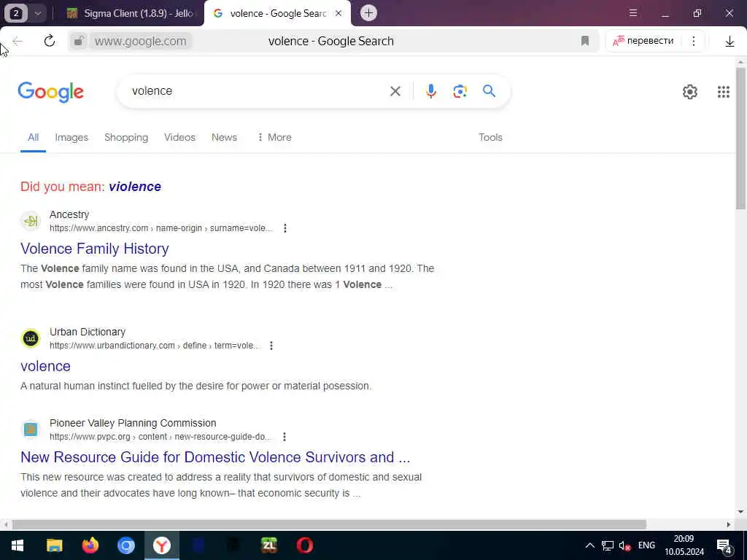Switch to News results
Image resolution: width=747 pixels, height=560 pixels.
tap(225, 137)
